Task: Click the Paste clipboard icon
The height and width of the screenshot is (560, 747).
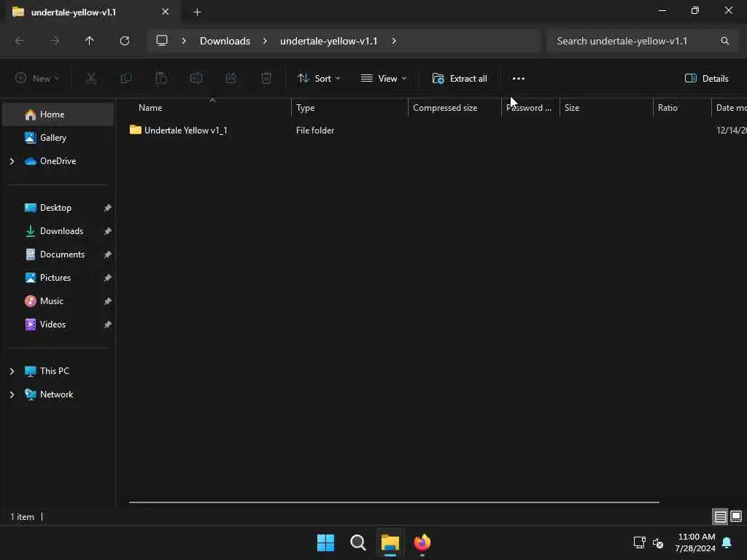Action: [x=161, y=78]
